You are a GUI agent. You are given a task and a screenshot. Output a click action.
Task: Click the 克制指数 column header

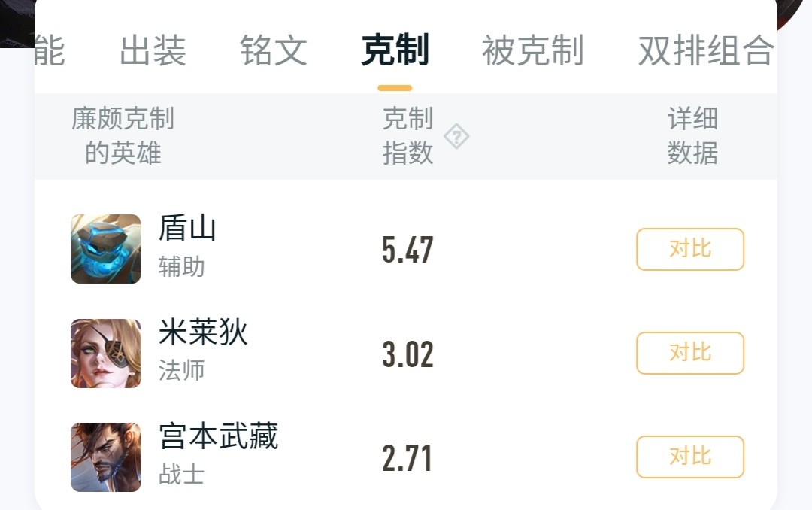[x=408, y=136]
